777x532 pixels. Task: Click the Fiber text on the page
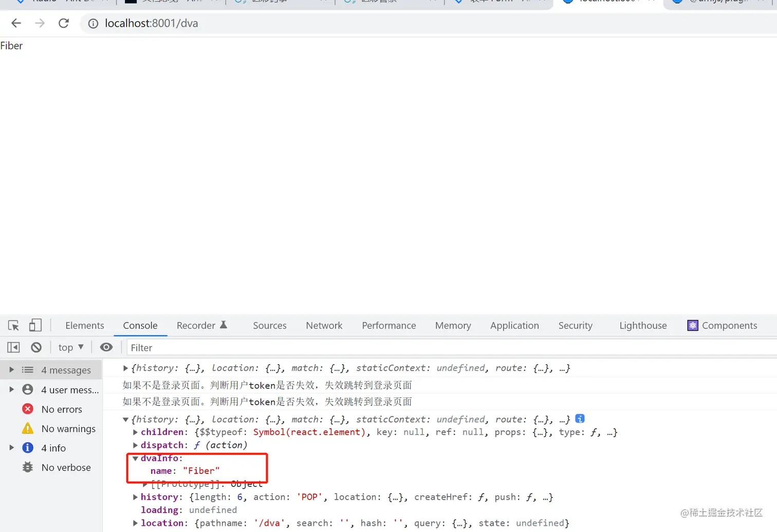(11, 46)
